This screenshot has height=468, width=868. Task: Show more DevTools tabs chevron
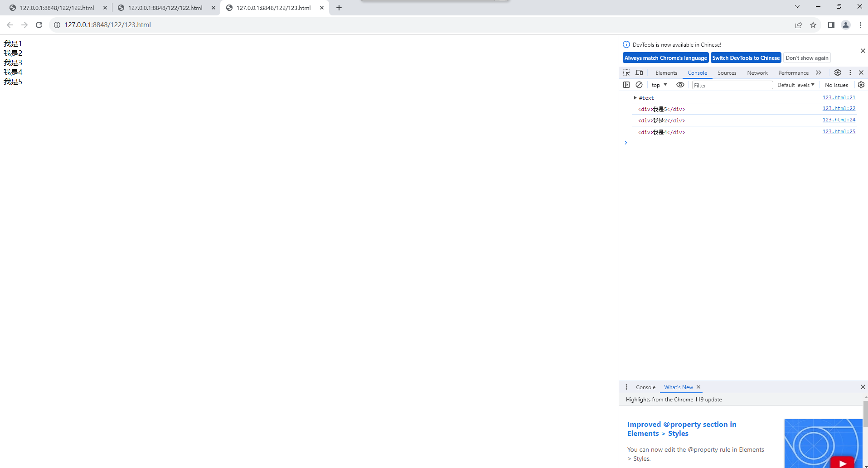pyautogui.click(x=819, y=72)
